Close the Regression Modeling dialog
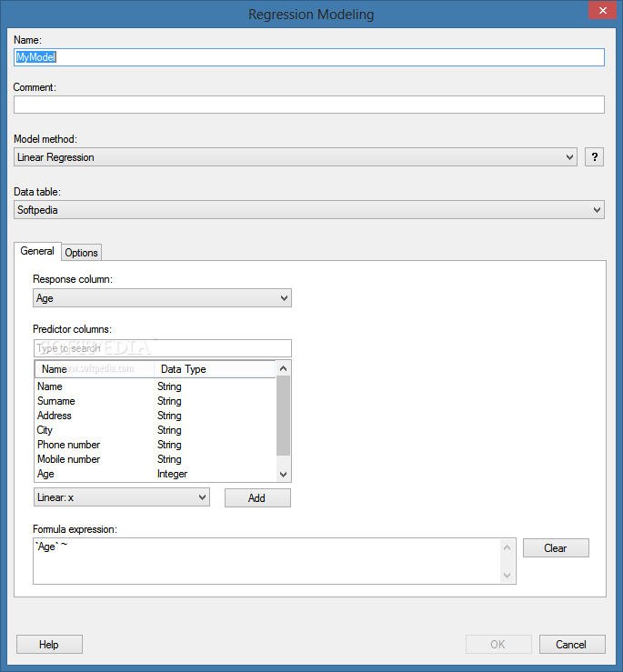The image size is (623, 672). coord(602,10)
